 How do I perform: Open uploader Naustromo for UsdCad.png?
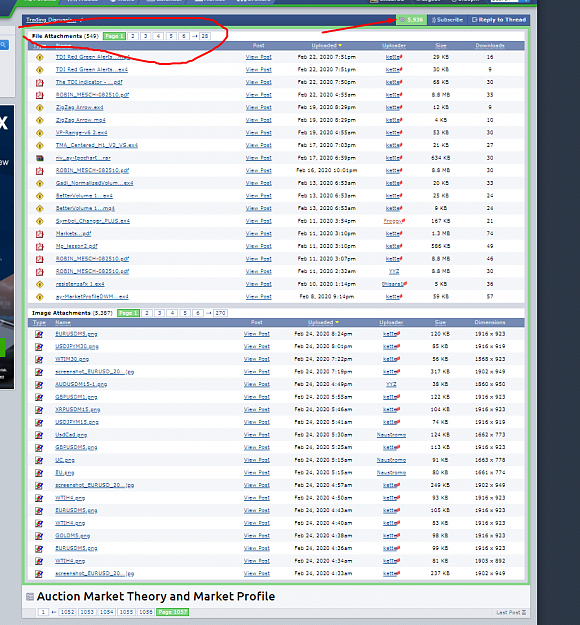tap(391, 435)
